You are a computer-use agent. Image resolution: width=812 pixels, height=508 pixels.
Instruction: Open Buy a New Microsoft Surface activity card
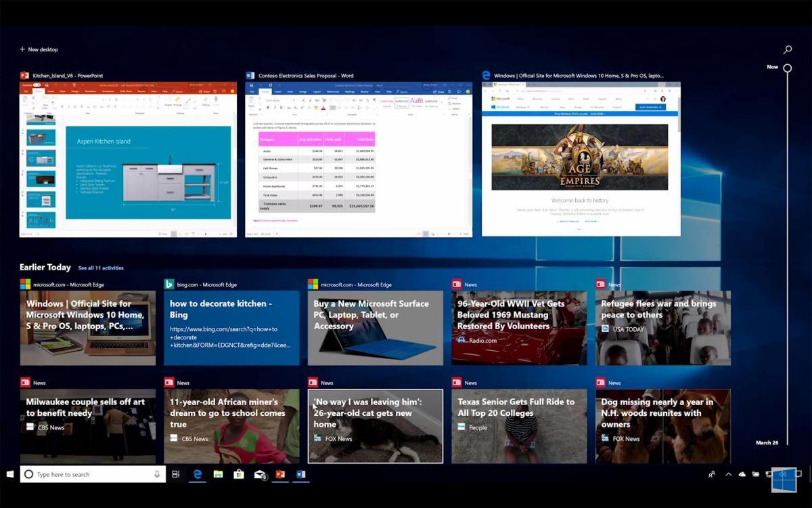[x=376, y=328]
